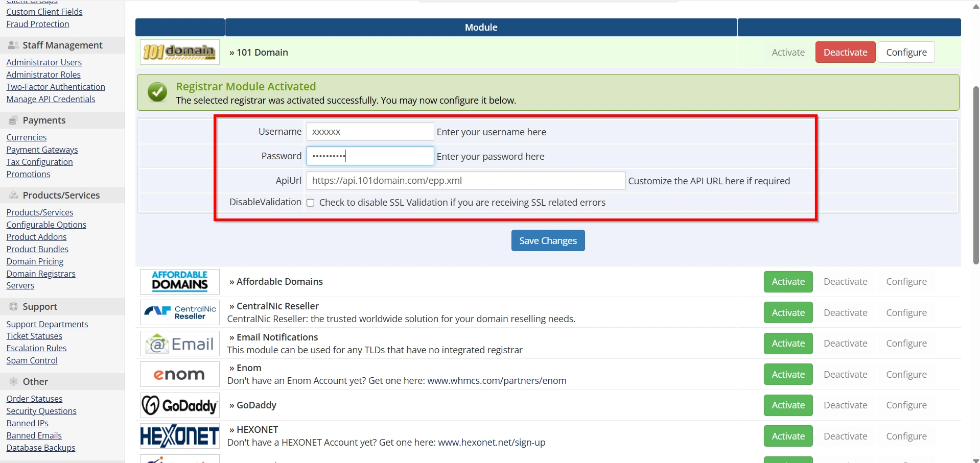The width and height of the screenshot is (980, 463).
Task: Open Servers link
Action: click(20, 285)
